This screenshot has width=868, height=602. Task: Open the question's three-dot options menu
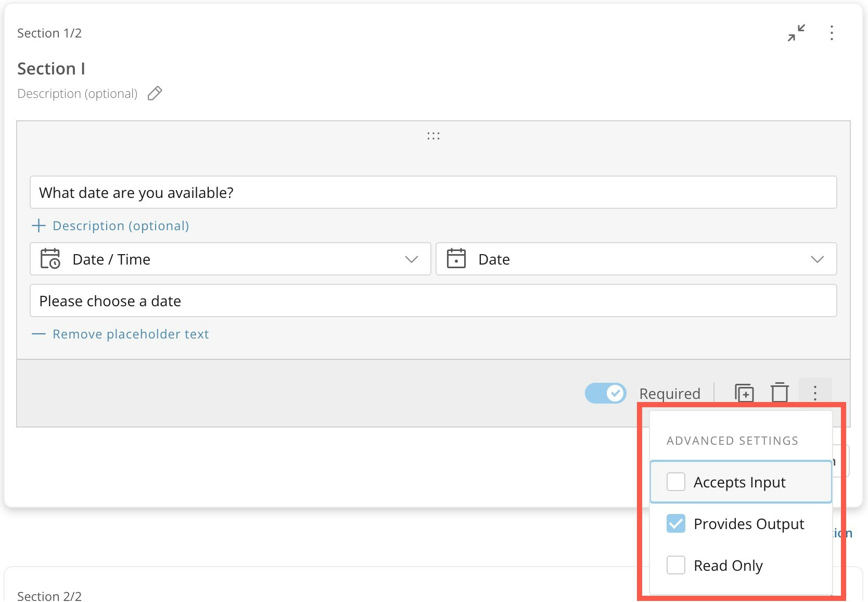click(x=815, y=393)
